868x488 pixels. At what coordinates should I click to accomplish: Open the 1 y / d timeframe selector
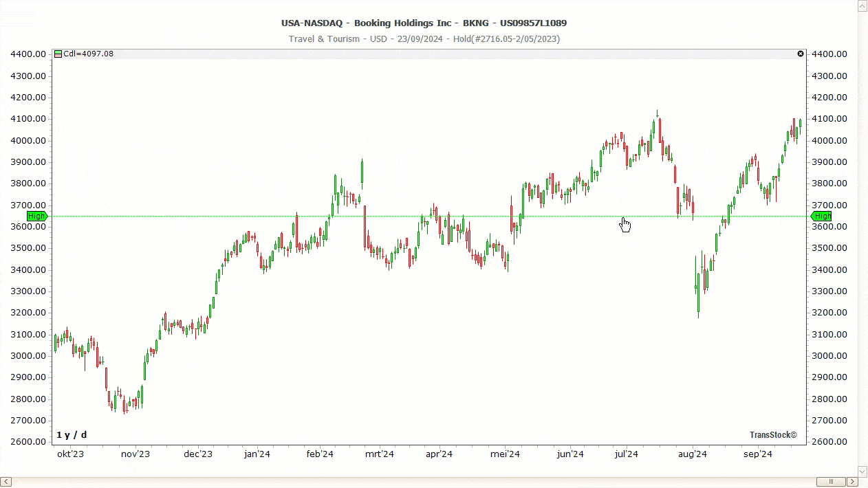tap(71, 434)
